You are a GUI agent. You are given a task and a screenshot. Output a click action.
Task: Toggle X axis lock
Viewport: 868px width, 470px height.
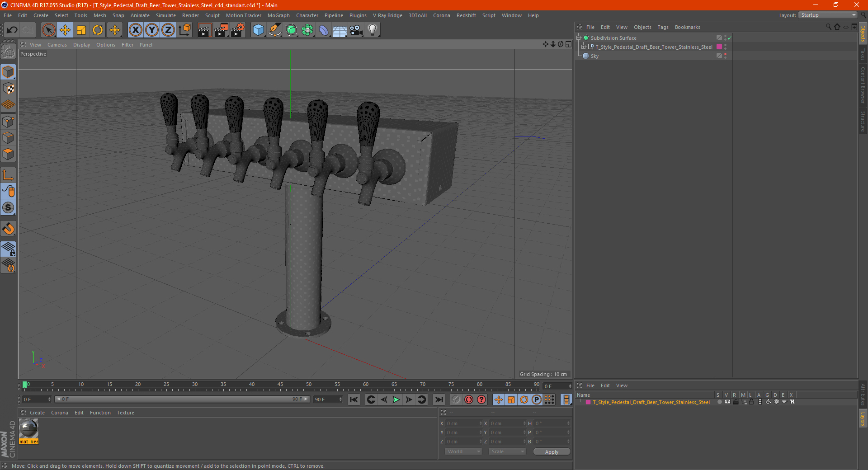coord(135,30)
